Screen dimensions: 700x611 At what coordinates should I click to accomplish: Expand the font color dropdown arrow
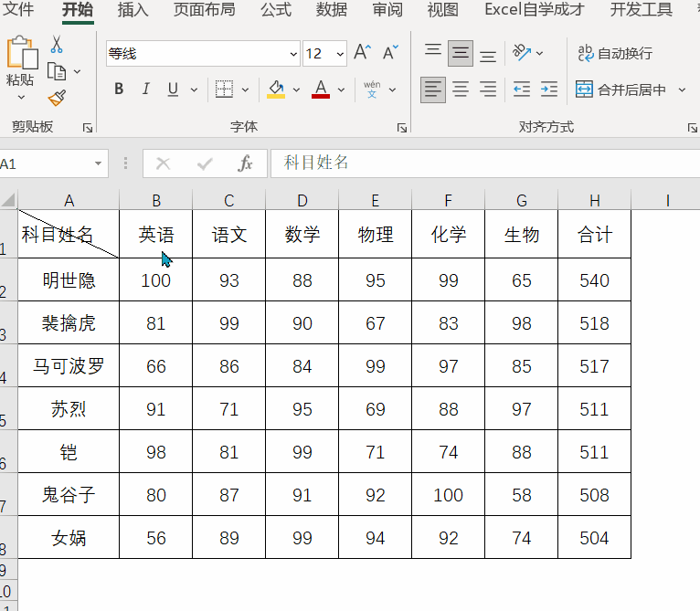tap(341, 90)
